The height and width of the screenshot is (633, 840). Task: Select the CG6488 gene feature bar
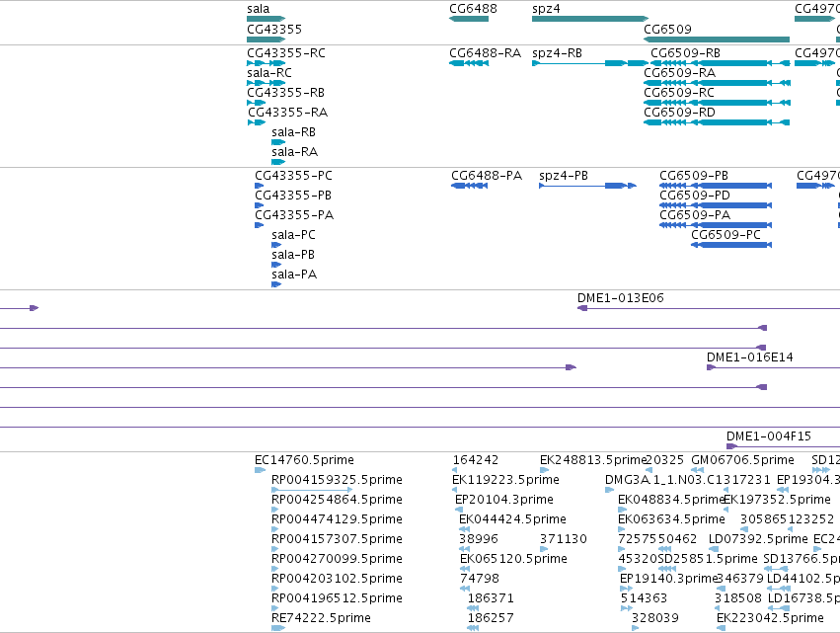point(469,19)
